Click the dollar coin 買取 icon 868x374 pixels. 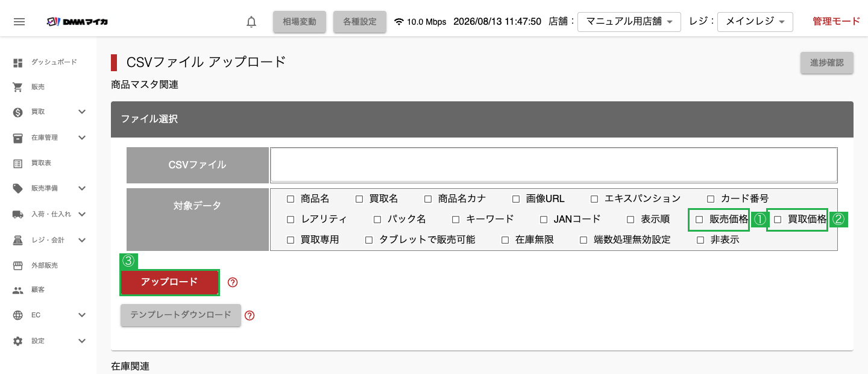18,112
